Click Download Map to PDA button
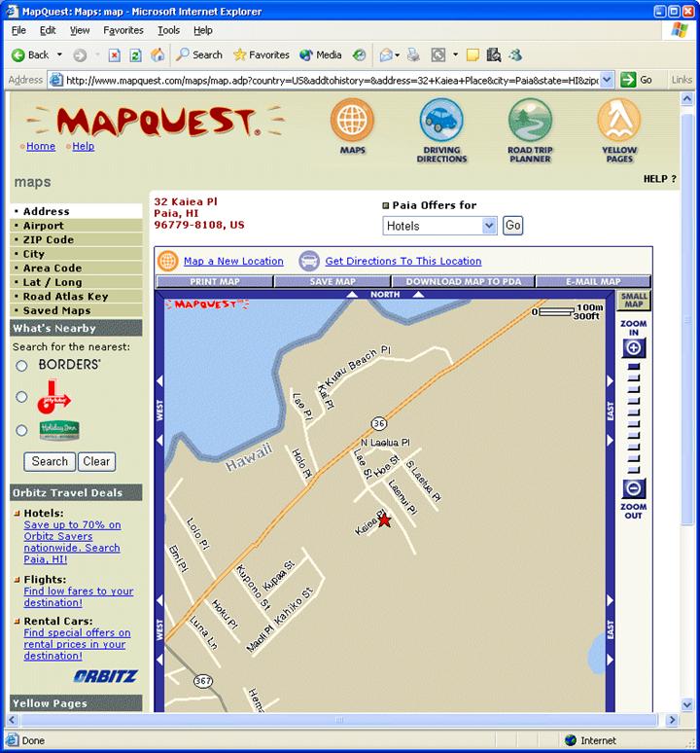Viewport: 700px width, 753px height. pos(464,281)
